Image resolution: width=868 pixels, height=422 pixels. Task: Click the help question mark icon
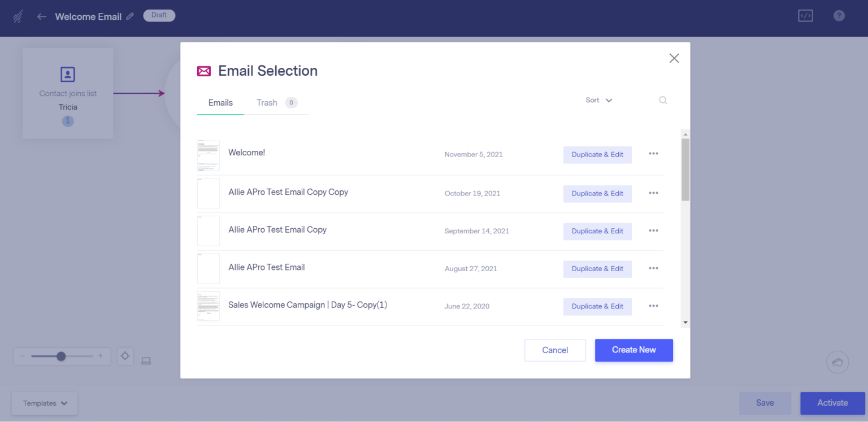click(839, 15)
